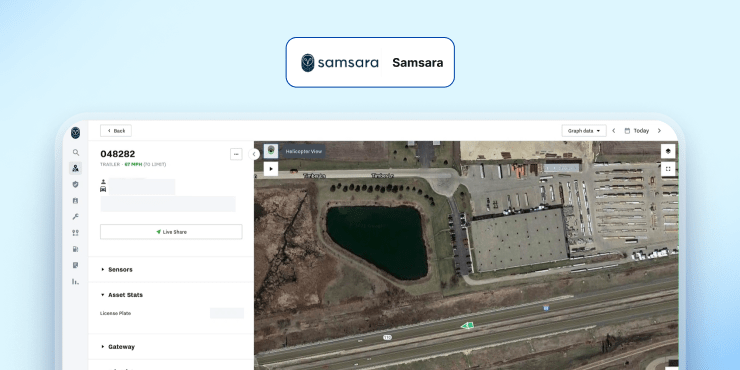Screen dimensions: 740x370
Task: Open the map layers icon
Action: click(x=668, y=151)
